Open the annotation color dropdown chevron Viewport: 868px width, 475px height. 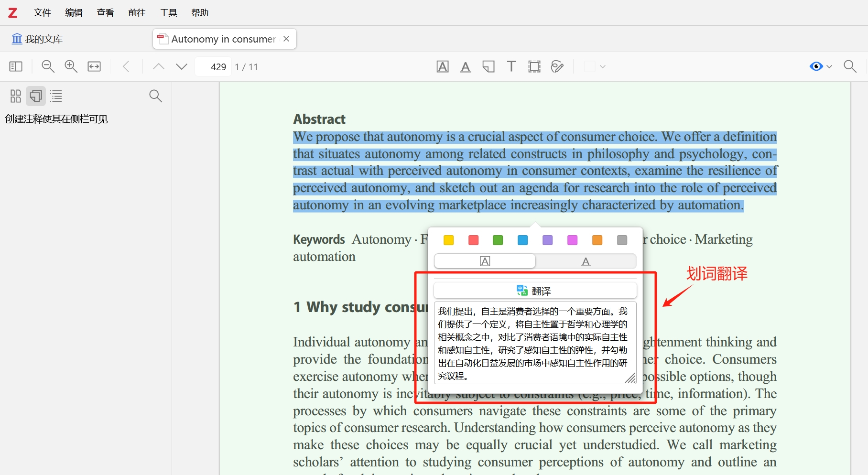click(x=603, y=67)
